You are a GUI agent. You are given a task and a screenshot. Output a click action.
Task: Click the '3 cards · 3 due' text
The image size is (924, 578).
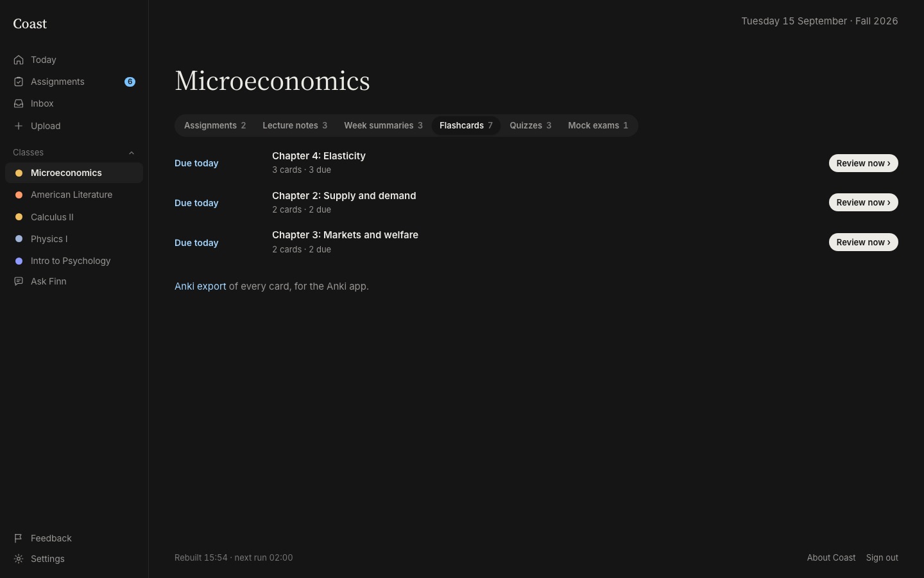tap(302, 170)
